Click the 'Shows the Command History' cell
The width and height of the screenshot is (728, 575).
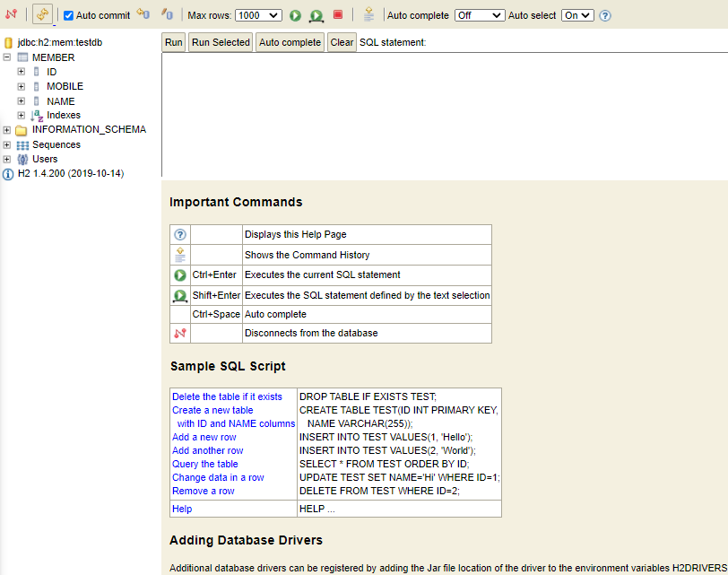click(367, 255)
